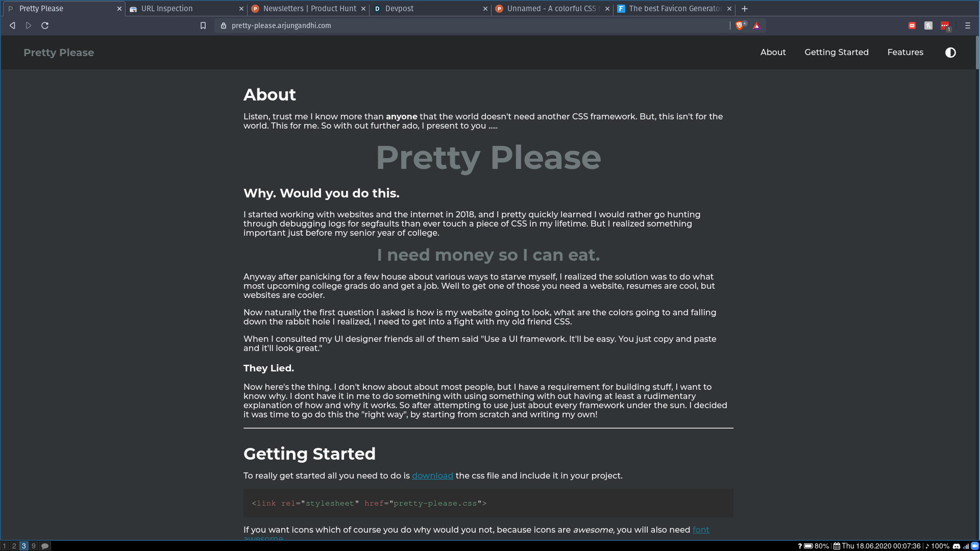Viewport: 980px width, 551px height.
Task: Bookmark this page with the bookmark icon
Action: pos(203,26)
